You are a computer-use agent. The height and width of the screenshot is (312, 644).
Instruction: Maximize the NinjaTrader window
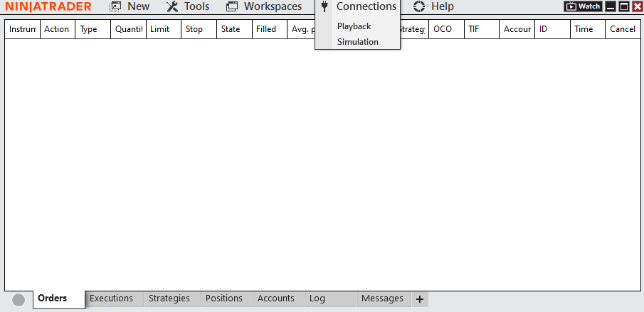tap(623, 6)
